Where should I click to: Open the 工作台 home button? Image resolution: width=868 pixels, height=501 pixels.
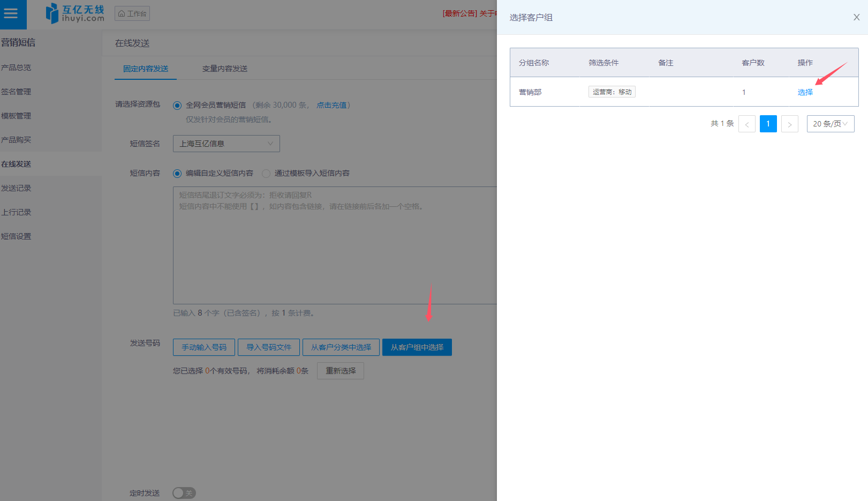[132, 13]
